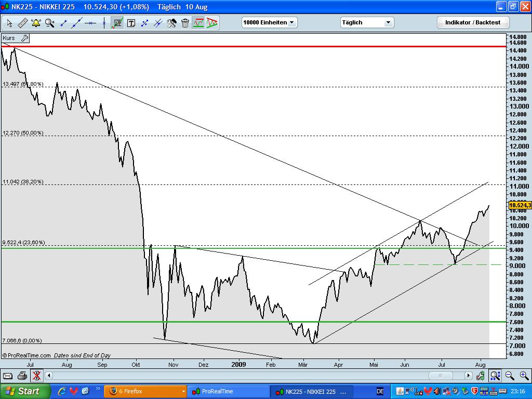Click the red shield security tray icon
Image resolution: width=532 pixels, height=399 pixels.
(475, 391)
